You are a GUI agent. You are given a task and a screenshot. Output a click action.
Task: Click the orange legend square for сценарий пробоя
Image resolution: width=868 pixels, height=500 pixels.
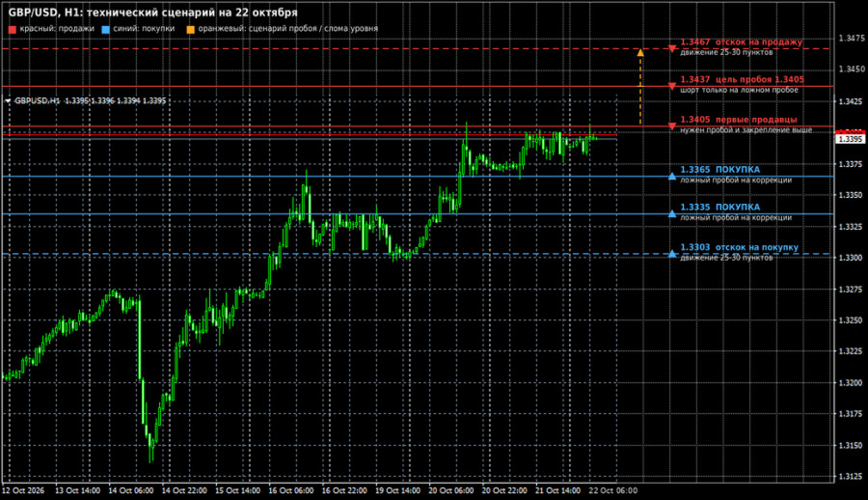190,29
